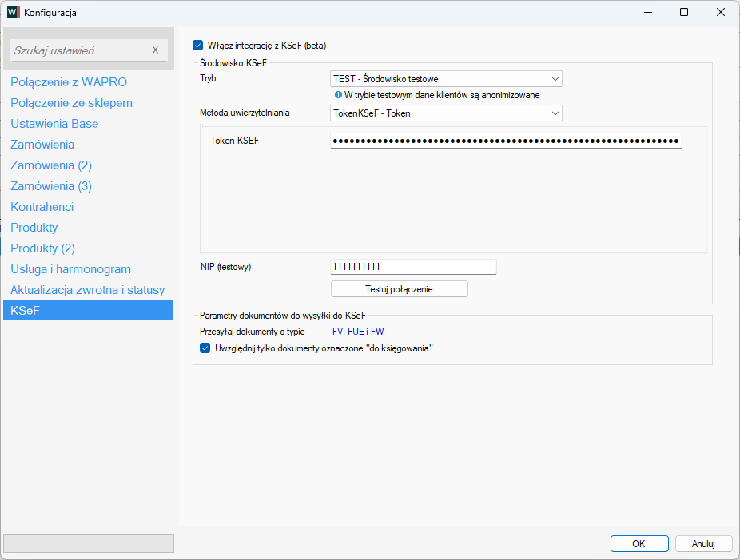
Task: Click the FV; FUE i FW link
Action: pyautogui.click(x=358, y=332)
